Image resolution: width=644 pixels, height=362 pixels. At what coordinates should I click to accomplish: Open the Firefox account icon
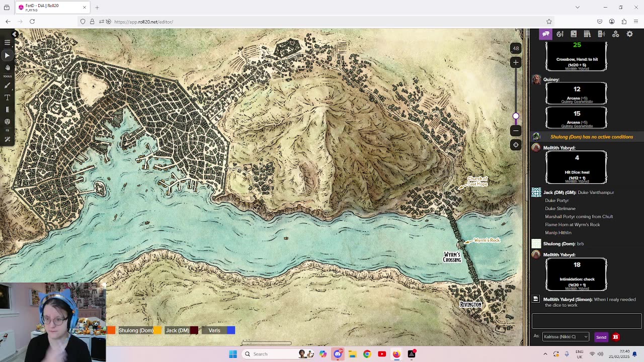pos(612,22)
